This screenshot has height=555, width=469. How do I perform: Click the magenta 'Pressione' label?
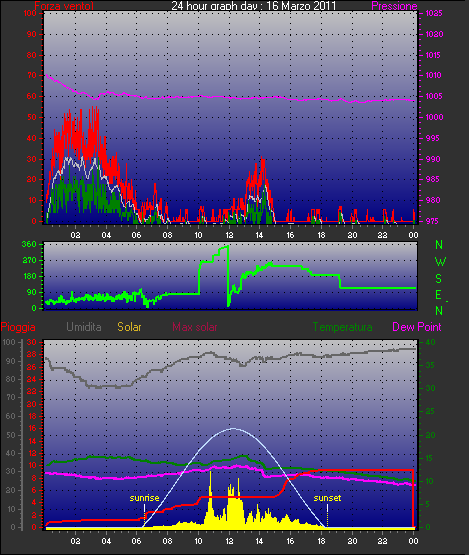click(x=394, y=6)
